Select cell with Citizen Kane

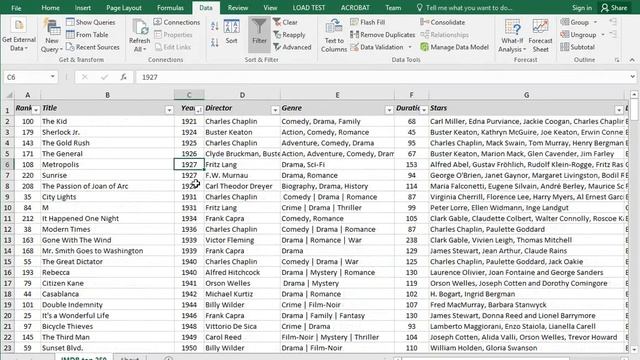pyautogui.click(x=107, y=283)
